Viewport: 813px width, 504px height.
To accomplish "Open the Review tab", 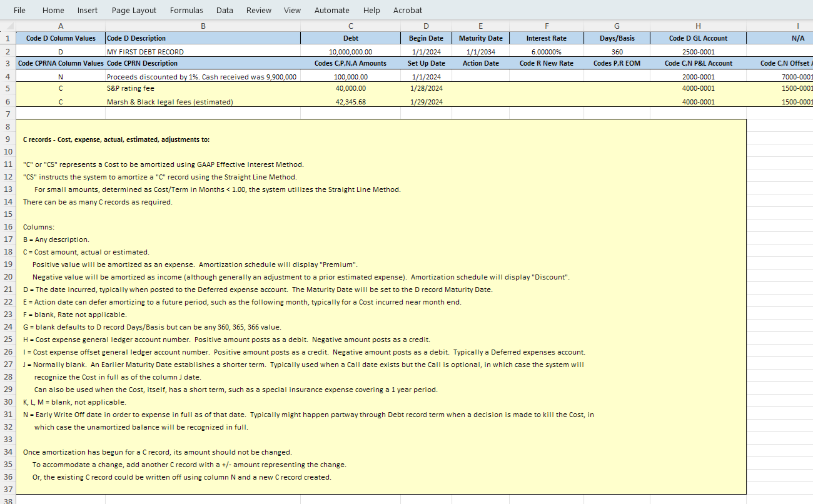I will pyautogui.click(x=259, y=10).
